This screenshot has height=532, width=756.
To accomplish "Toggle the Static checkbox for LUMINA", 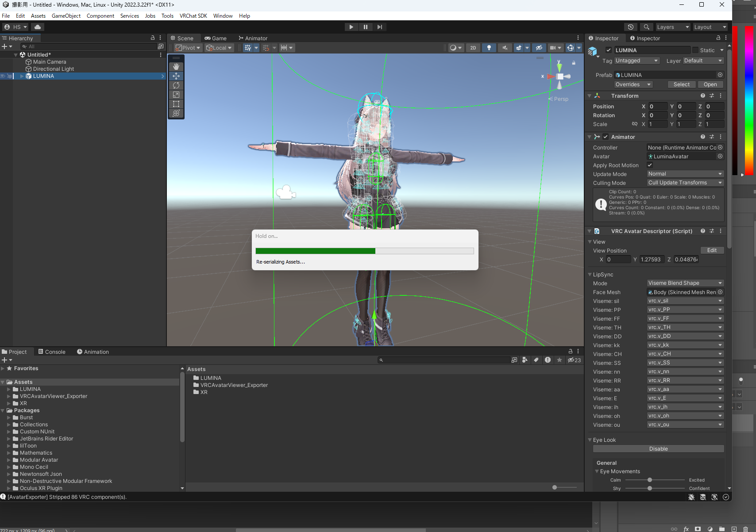I will click(695, 50).
